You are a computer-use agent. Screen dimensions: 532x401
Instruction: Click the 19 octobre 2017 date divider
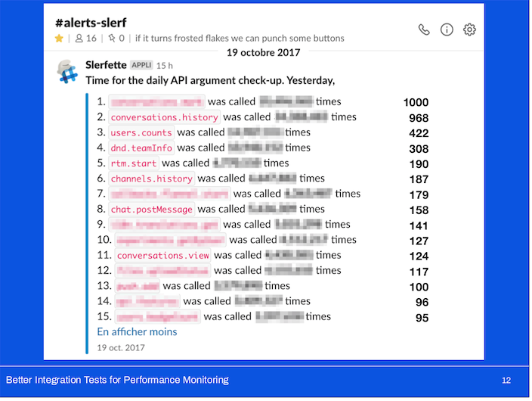pyautogui.click(x=263, y=52)
